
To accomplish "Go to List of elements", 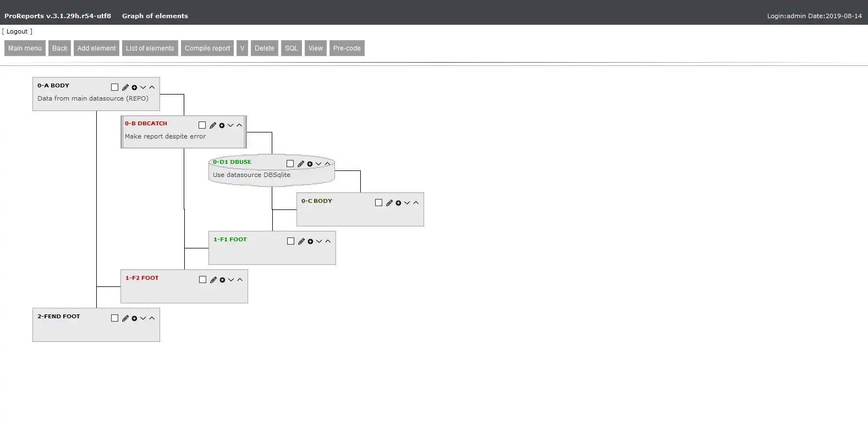I will tap(150, 48).
